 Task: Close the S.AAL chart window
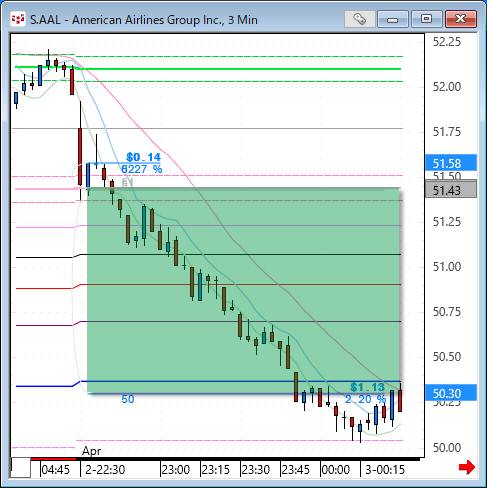click(461, 19)
